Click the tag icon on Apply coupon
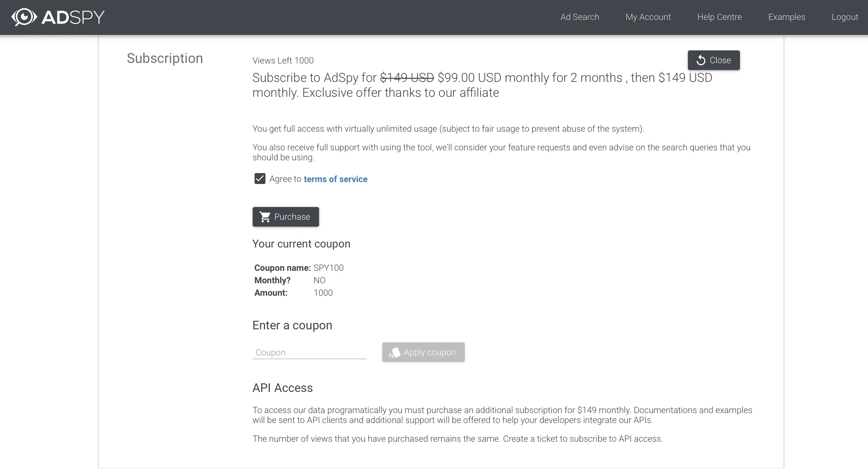 (394, 352)
